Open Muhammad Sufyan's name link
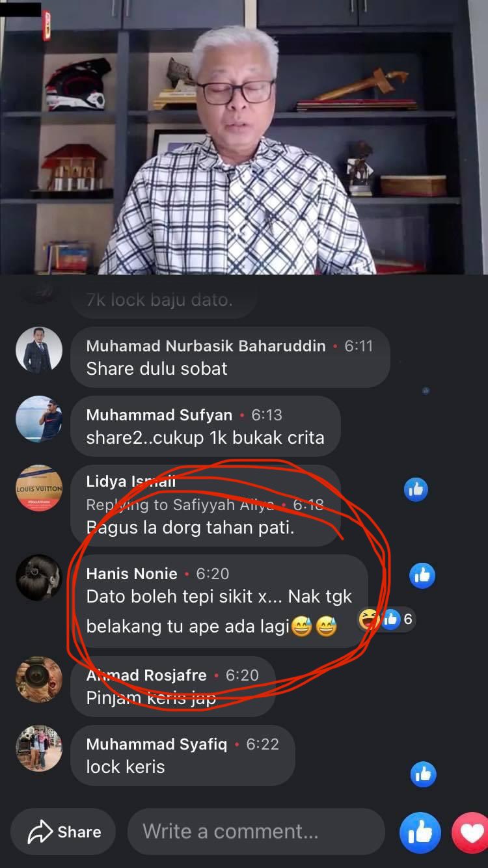This screenshot has height=868, width=488. (x=159, y=414)
